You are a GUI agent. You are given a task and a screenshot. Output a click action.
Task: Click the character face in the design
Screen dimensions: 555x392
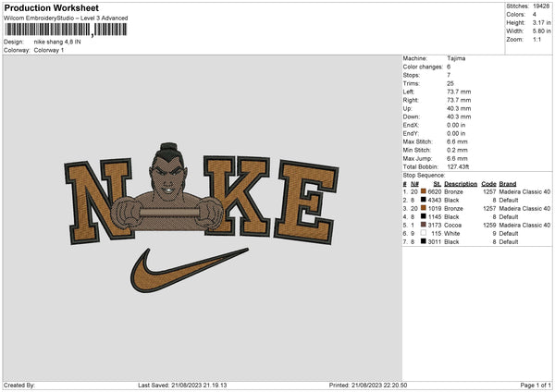168,177
